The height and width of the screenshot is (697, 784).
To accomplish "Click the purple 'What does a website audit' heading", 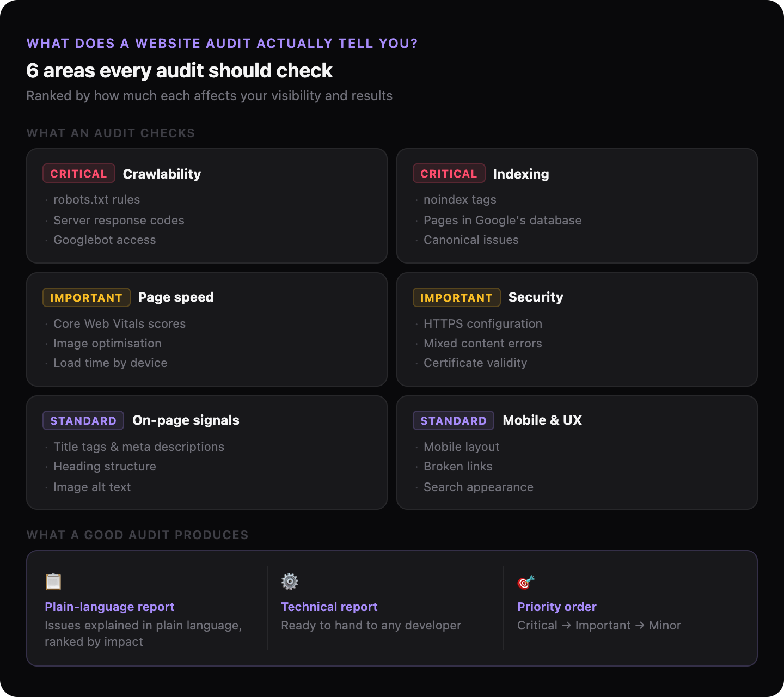I will pyautogui.click(x=222, y=44).
